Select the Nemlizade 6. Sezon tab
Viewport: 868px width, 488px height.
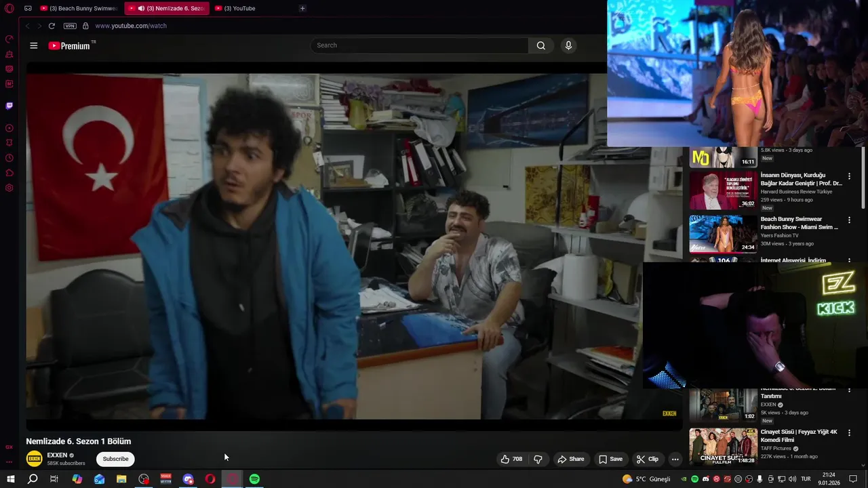coord(167,8)
